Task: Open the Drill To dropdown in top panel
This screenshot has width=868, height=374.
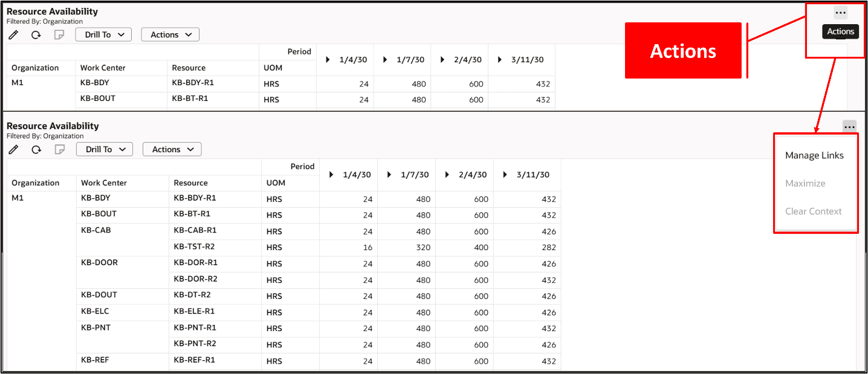Action: 103,34
